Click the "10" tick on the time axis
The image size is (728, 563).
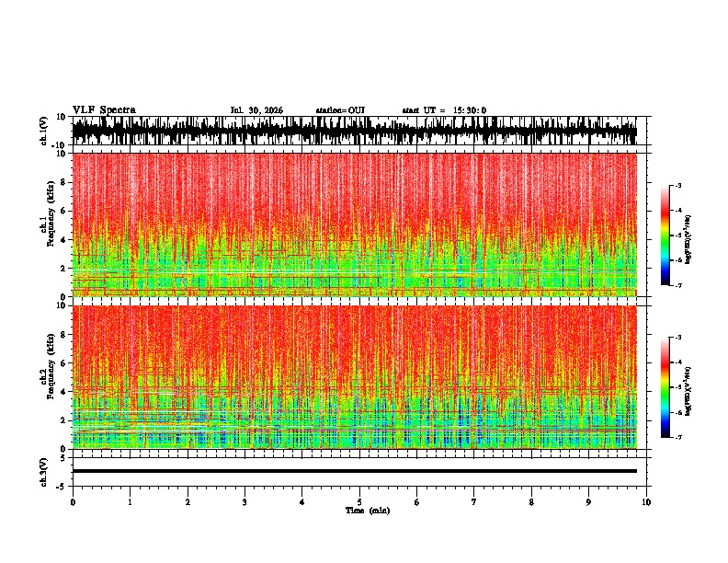point(646,502)
